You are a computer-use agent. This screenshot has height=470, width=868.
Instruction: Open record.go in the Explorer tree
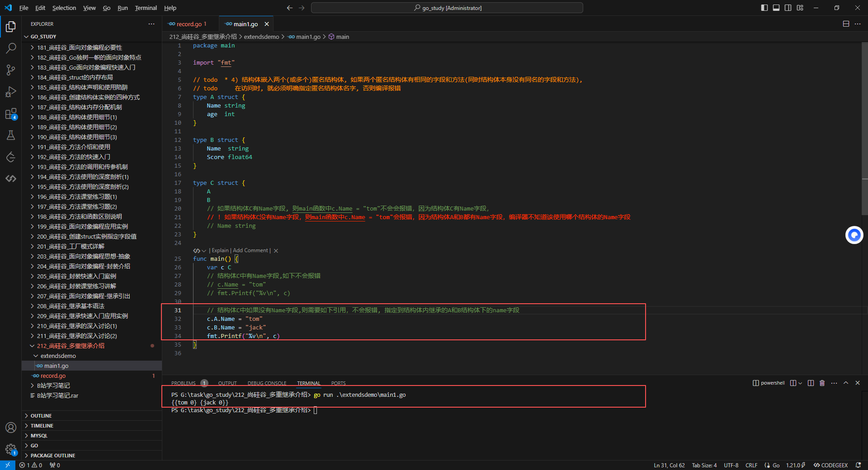(92, 376)
